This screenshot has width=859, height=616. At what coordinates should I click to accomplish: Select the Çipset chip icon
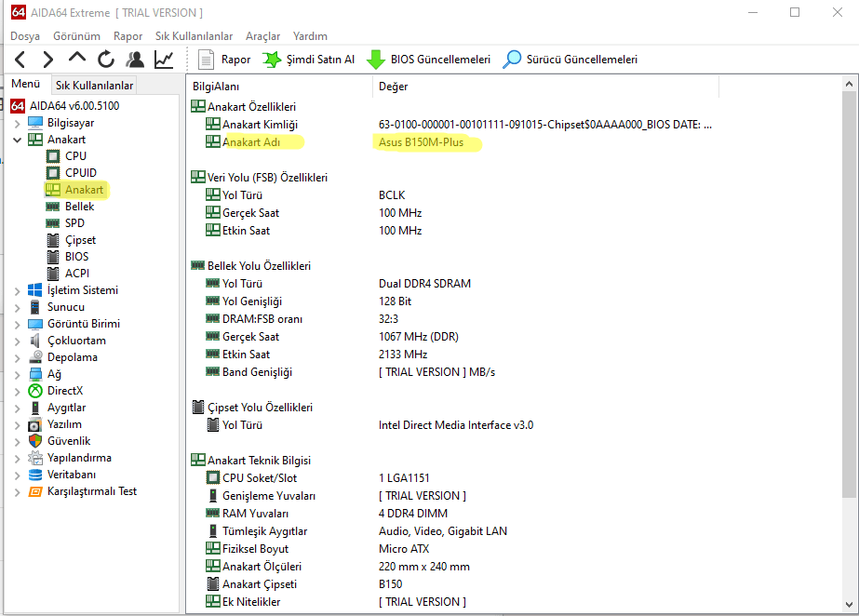(53, 240)
